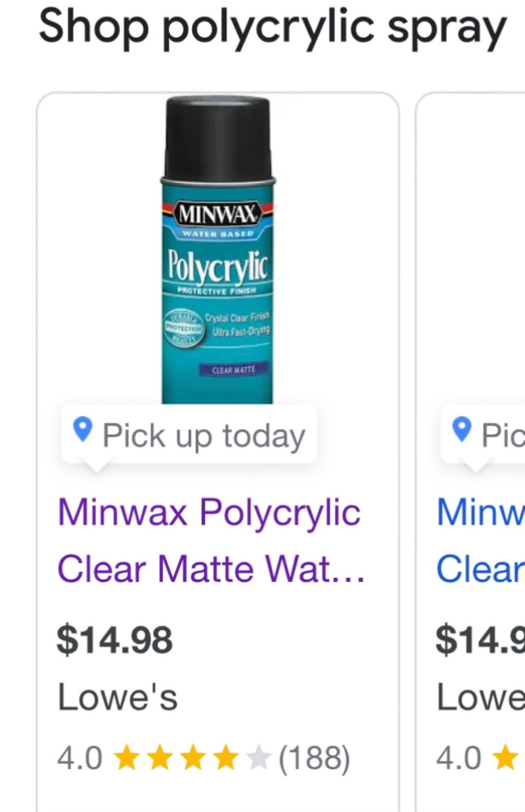The height and width of the screenshot is (812, 525).
Task: Click the Minwax Polycrylic spray can image
Action: [217, 252]
